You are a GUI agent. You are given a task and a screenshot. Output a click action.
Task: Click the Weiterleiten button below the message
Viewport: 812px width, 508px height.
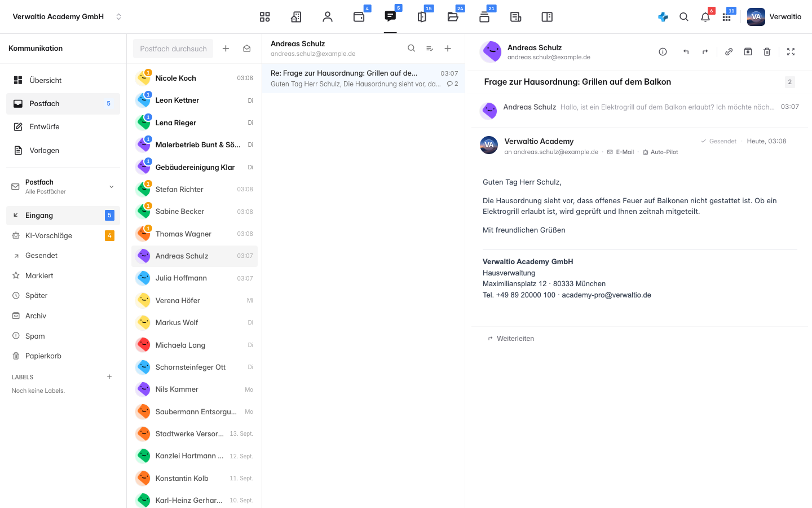pyautogui.click(x=511, y=339)
